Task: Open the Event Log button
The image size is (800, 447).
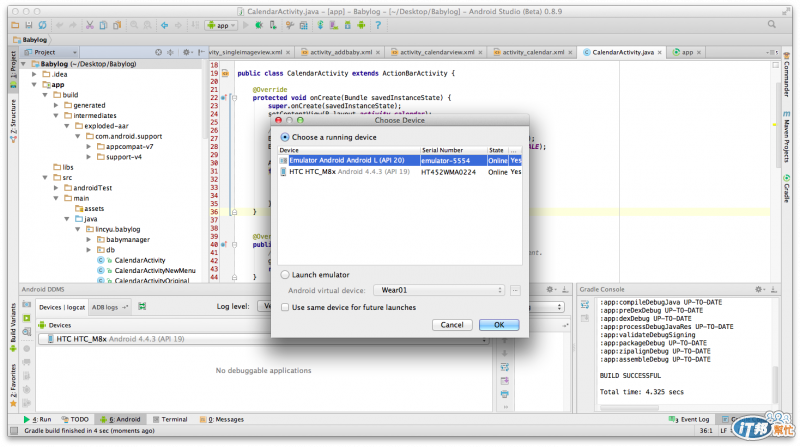Action: (x=689, y=419)
